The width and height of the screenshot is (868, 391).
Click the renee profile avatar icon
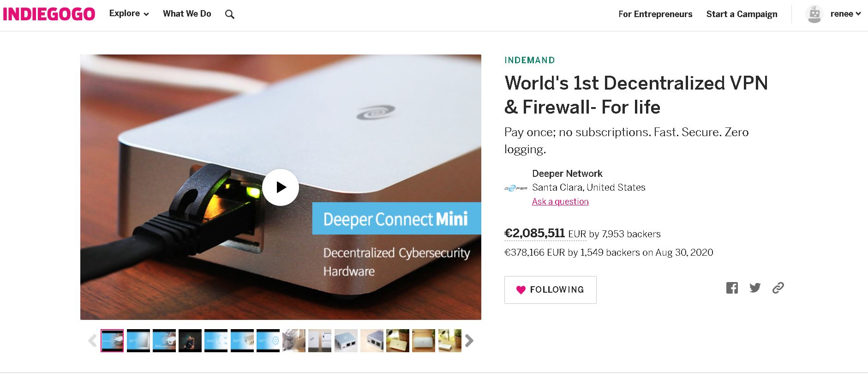click(x=814, y=14)
